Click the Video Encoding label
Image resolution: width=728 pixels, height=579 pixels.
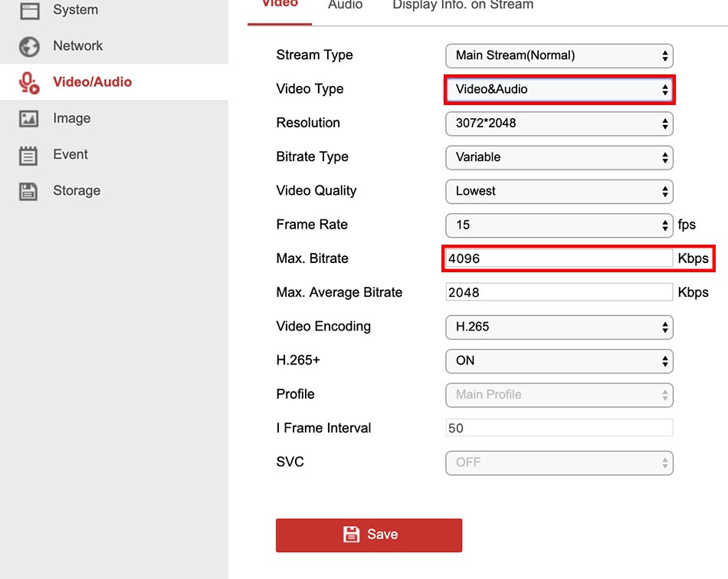pyautogui.click(x=323, y=327)
